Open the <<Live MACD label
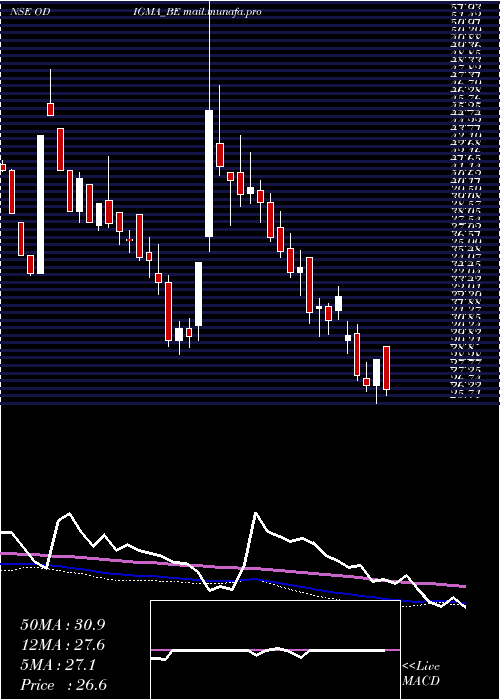This screenshot has height=700, width=500. pos(421,674)
